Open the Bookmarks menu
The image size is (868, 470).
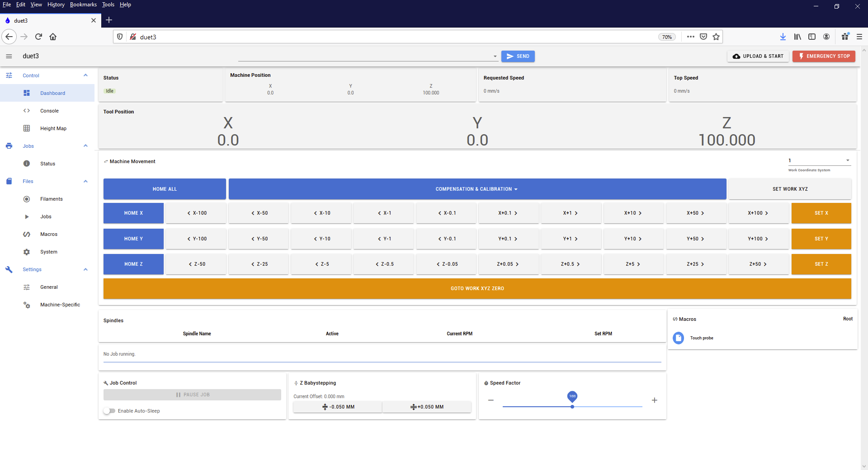click(83, 5)
